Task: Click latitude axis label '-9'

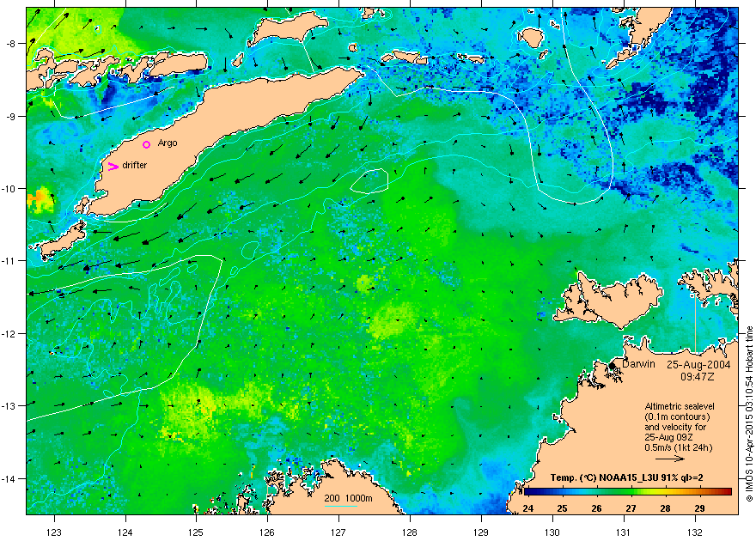Action: pyautogui.click(x=10, y=117)
